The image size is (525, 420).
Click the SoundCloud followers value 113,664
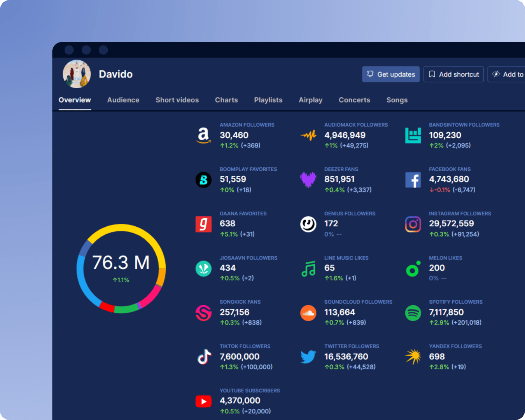pyautogui.click(x=339, y=312)
